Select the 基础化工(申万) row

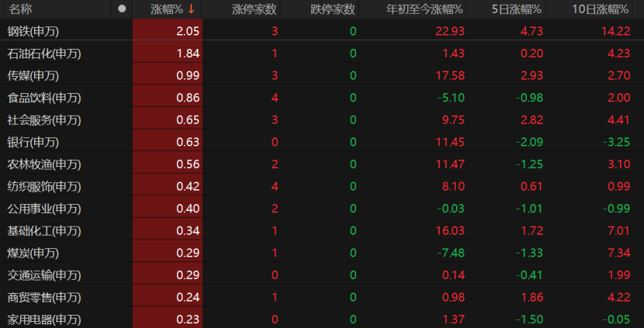click(44, 231)
